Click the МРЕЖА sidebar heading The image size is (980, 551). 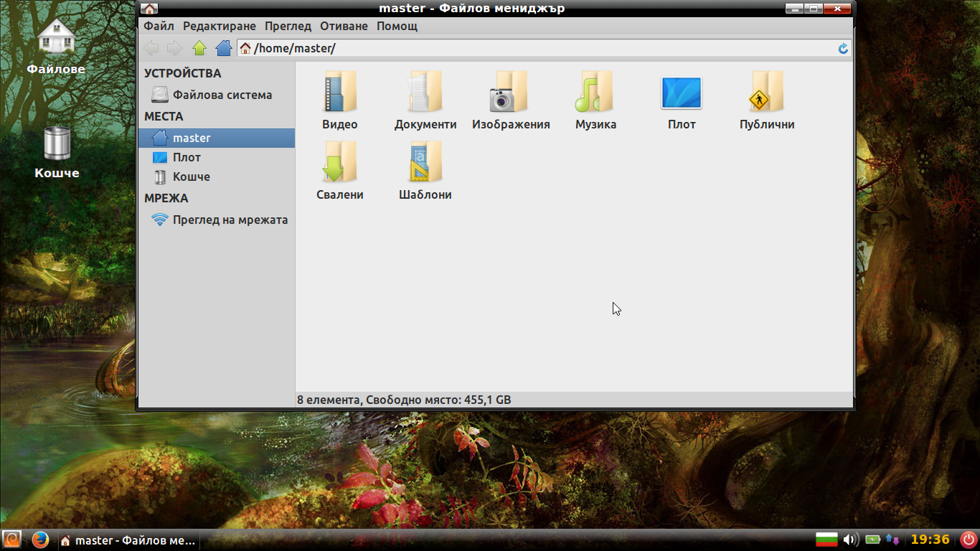tap(166, 198)
